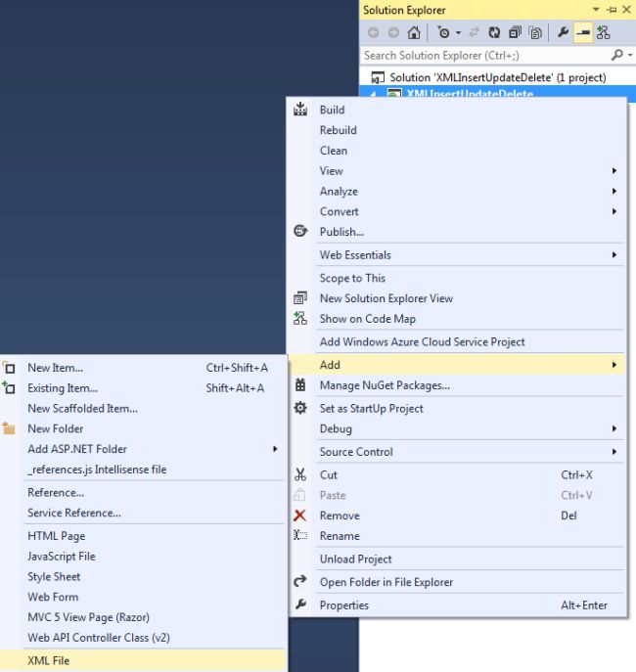
Task: Click the Rename icon
Action: [x=300, y=535]
